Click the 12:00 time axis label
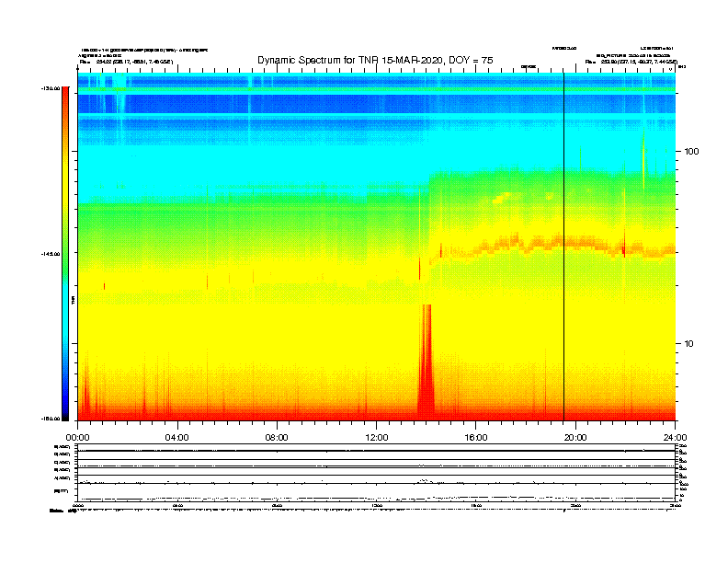This screenshot has height=563, width=728. [377, 438]
